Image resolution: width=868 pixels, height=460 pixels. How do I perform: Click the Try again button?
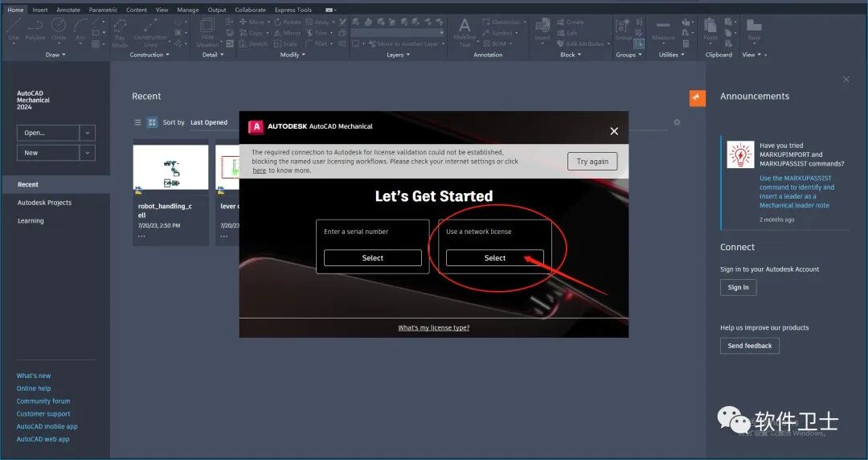592,162
